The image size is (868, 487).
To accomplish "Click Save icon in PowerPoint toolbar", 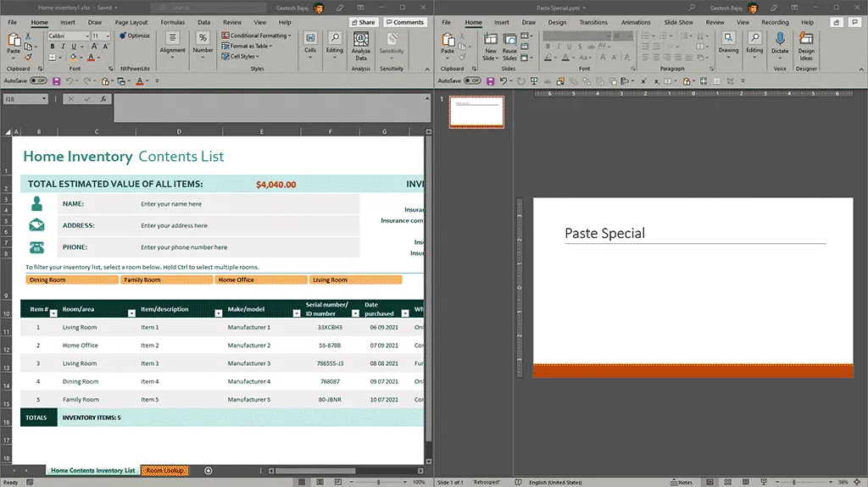I will pyautogui.click(x=491, y=81).
